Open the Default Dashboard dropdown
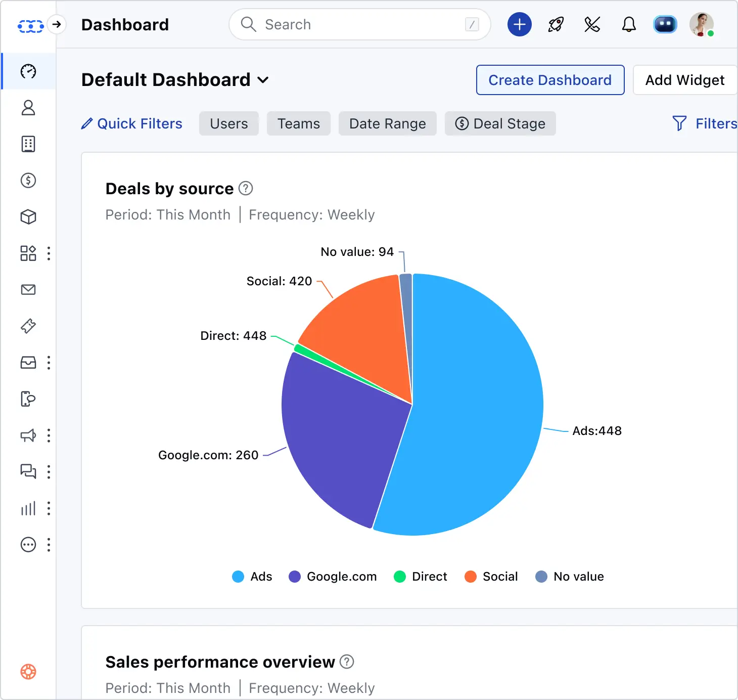The image size is (738, 700). point(175,80)
